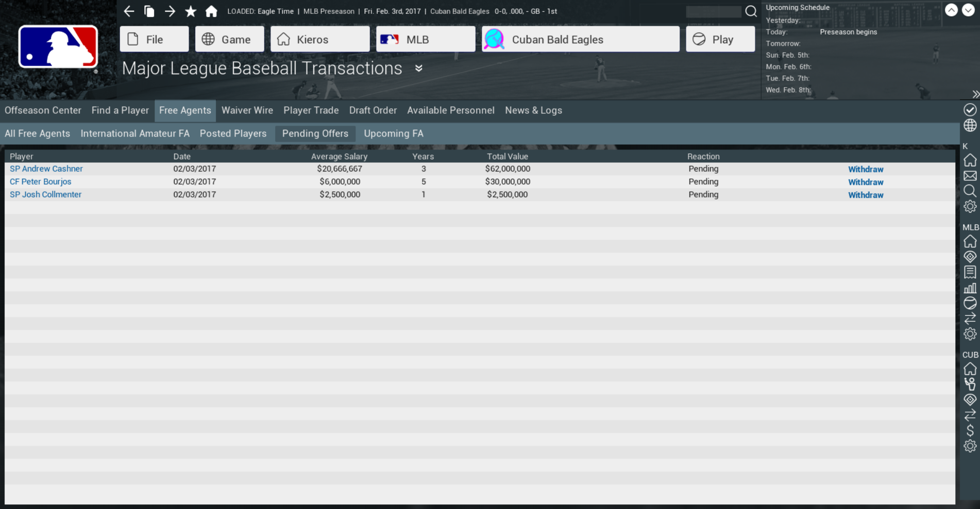The image size is (980, 509).
Task: Open the Player Trade tab
Action: (311, 110)
